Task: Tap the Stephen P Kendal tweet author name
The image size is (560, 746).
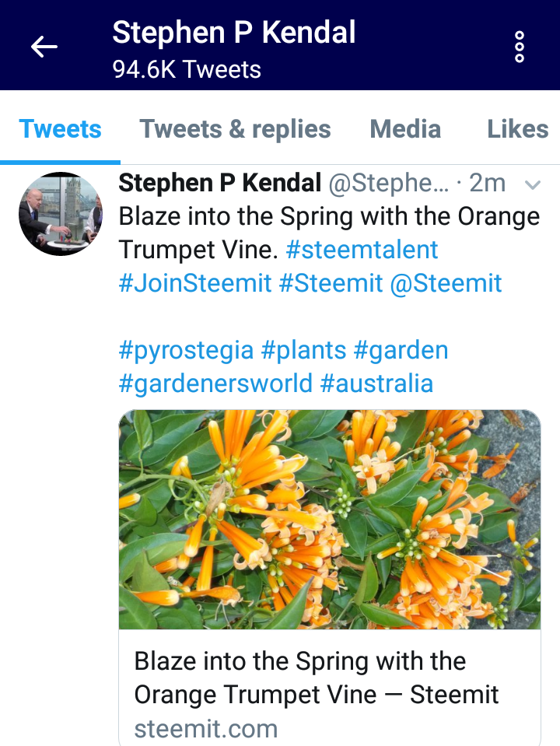Action: [220, 183]
